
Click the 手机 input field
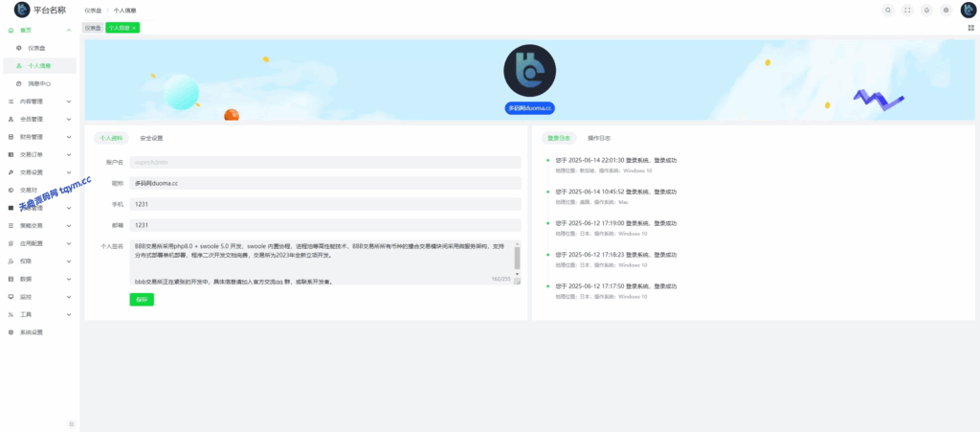tap(325, 204)
